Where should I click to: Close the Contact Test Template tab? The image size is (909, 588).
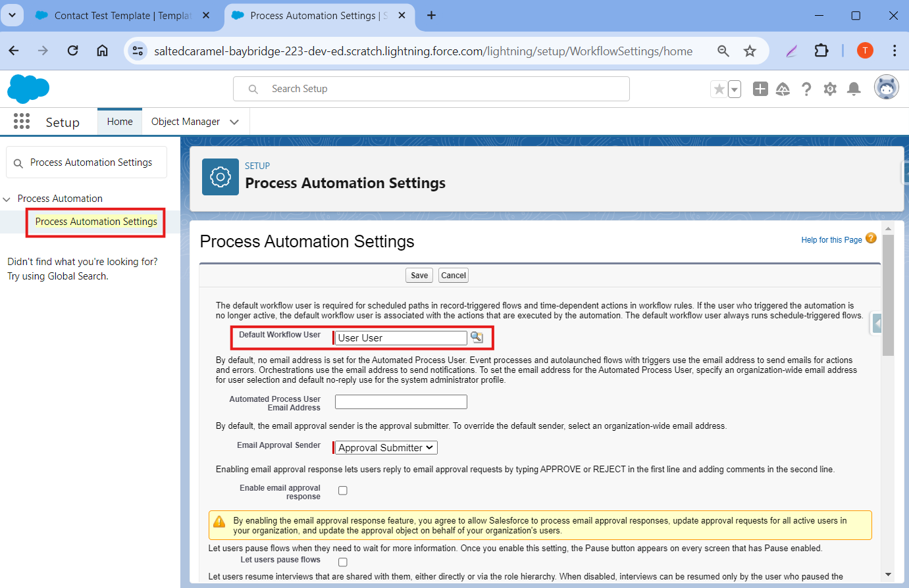(206, 15)
